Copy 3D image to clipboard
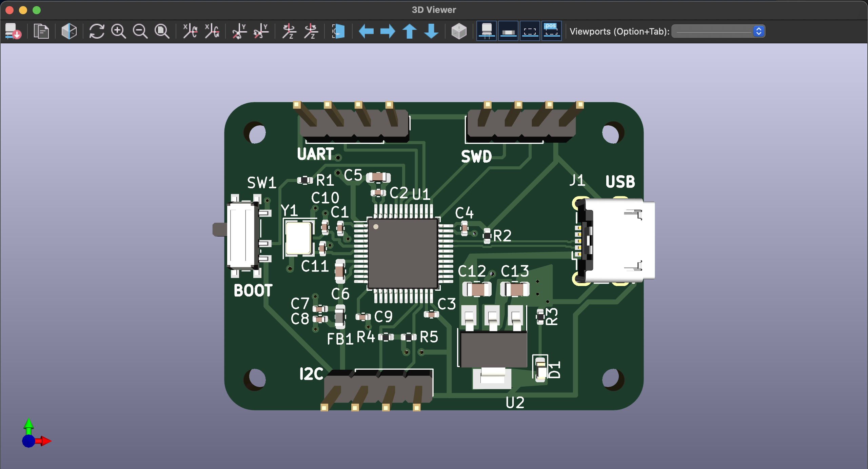Viewport: 868px width, 469px height. click(x=41, y=31)
